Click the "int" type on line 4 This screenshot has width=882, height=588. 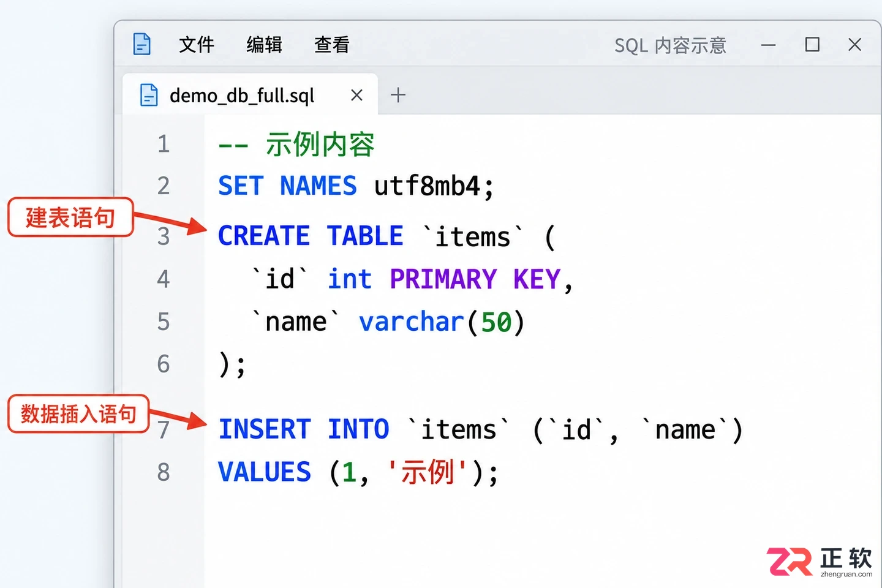[350, 279]
